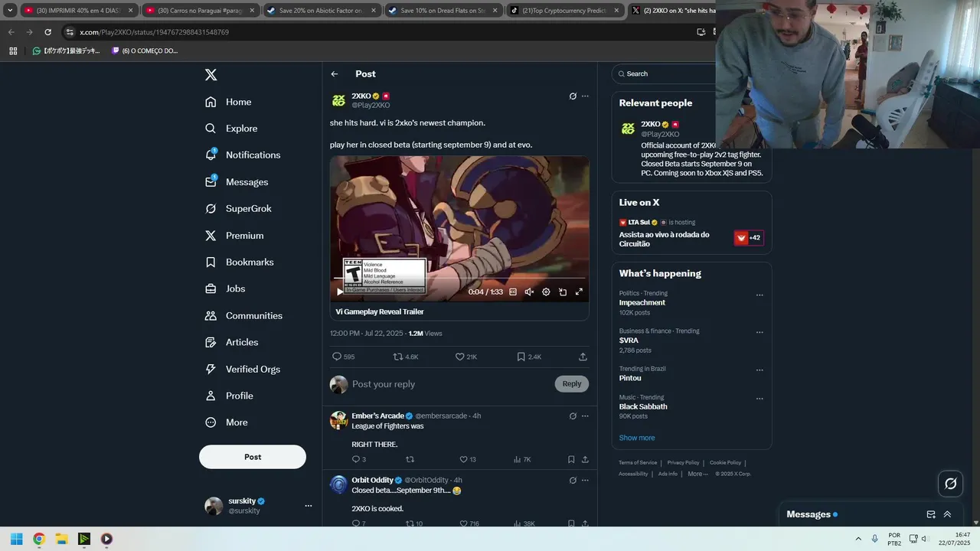Switch to Carros no Paraguai YouTube tab

(201, 11)
